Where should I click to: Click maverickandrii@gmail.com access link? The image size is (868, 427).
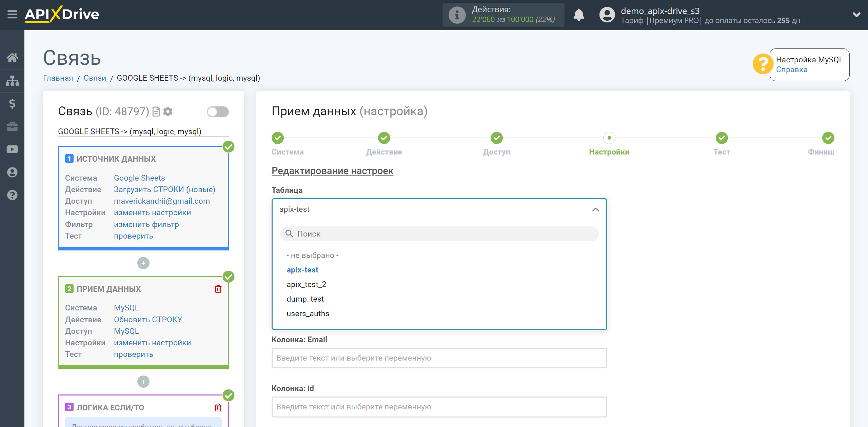click(162, 201)
